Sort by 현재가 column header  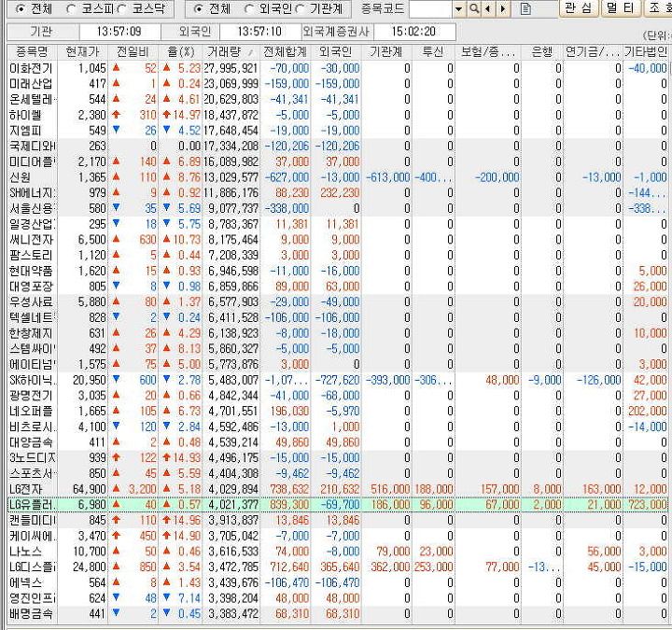point(82,52)
